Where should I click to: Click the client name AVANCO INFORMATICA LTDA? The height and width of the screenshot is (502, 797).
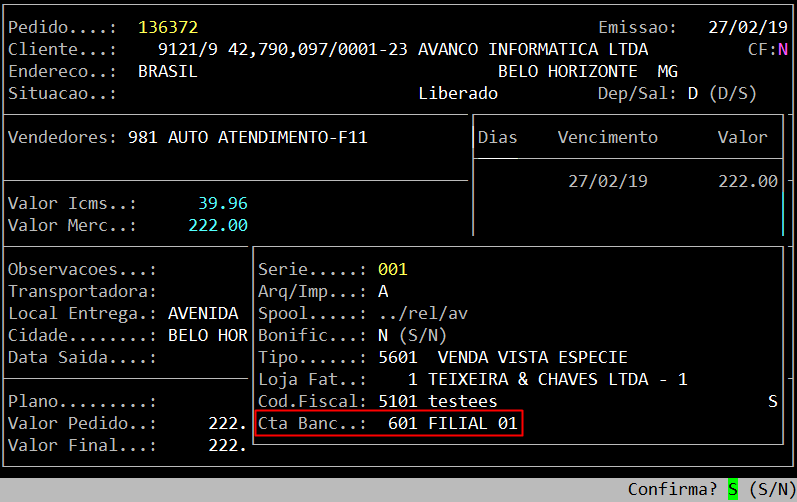[x=532, y=50]
